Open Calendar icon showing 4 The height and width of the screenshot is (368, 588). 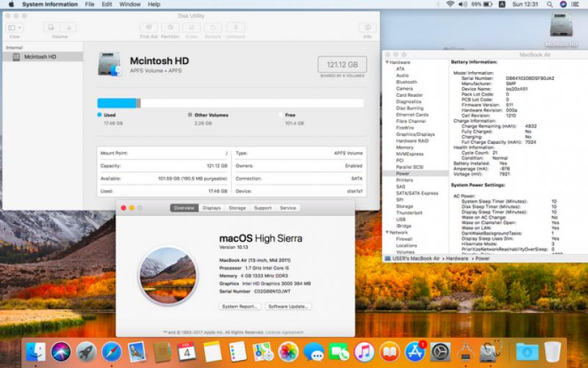pos(187,352)
